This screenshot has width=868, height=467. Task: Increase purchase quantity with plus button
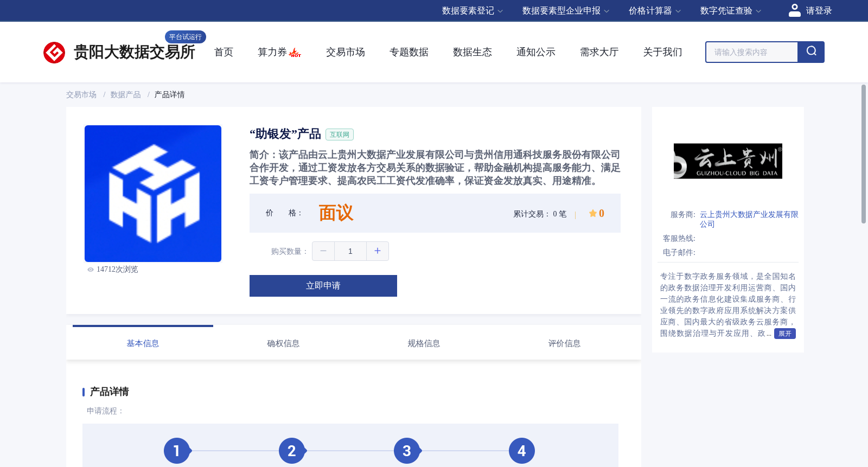pyautogui.click(x=378, y=251)
